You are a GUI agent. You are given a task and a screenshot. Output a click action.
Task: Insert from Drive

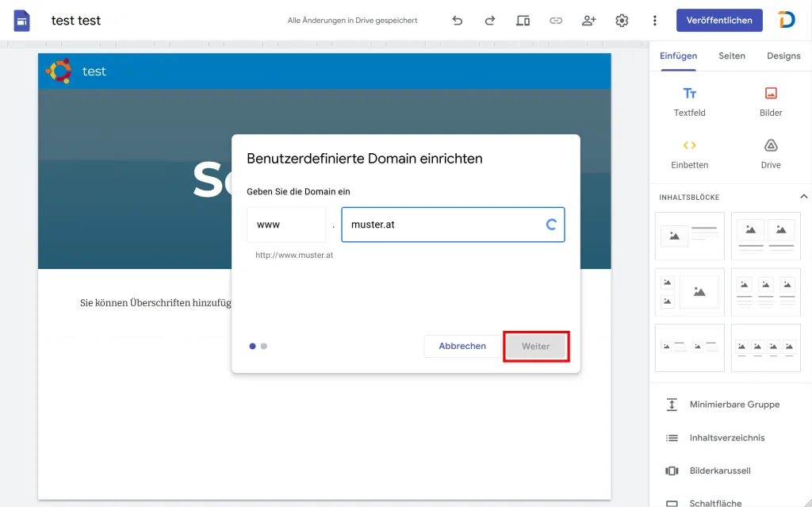pyautogui.click(x=770, y=154)
